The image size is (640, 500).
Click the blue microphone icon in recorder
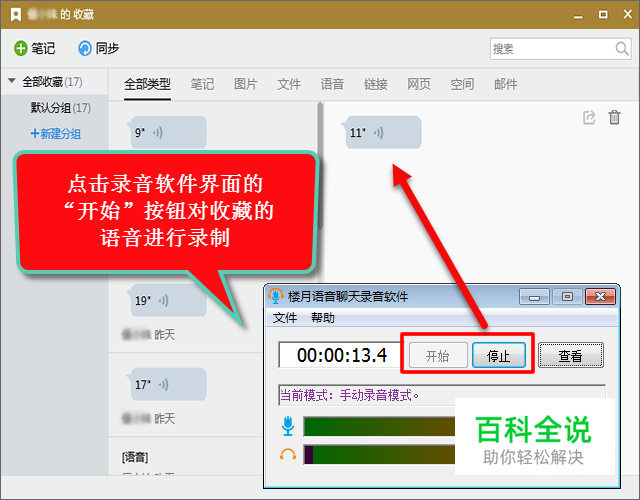(288, 425)
